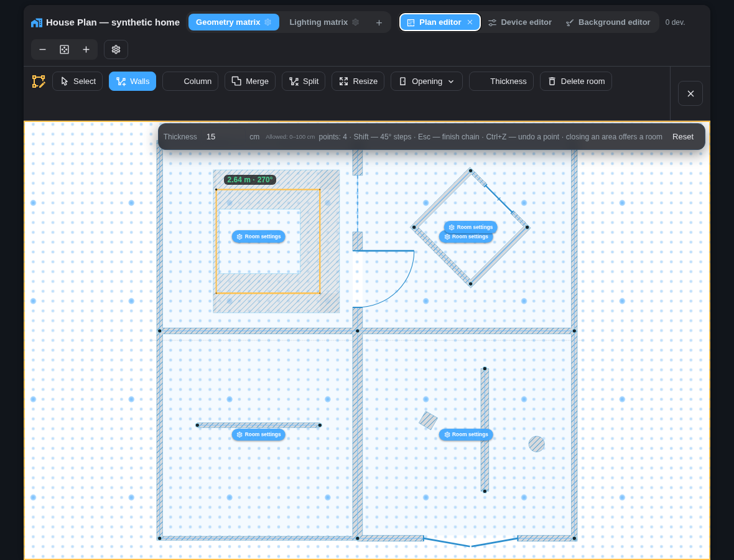Expand the Opening dropdown
734x560 pixels.
pyautogui.click(x=427, y=82)
